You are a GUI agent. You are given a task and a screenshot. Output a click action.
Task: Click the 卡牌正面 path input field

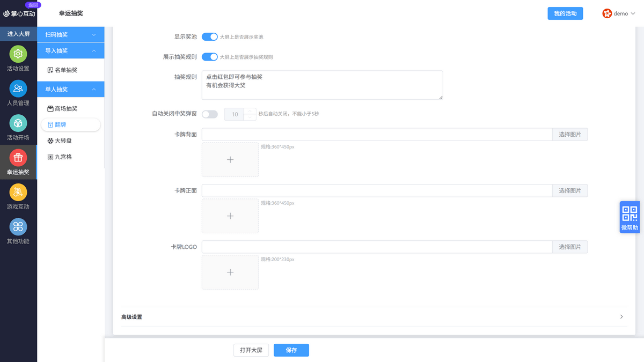377,190
